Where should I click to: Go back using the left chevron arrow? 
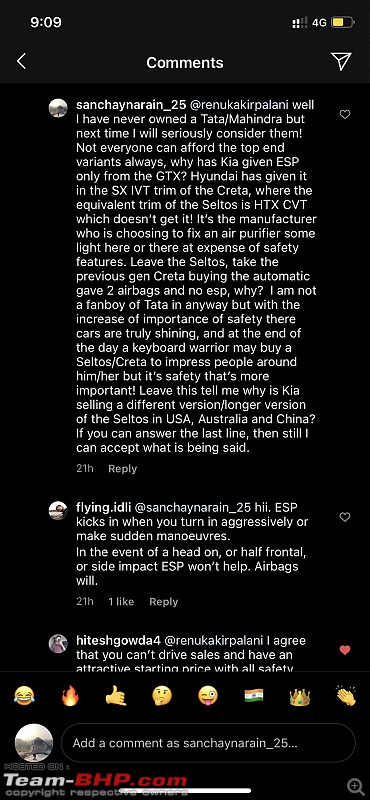pyautogui.click(x=21, y=62)
